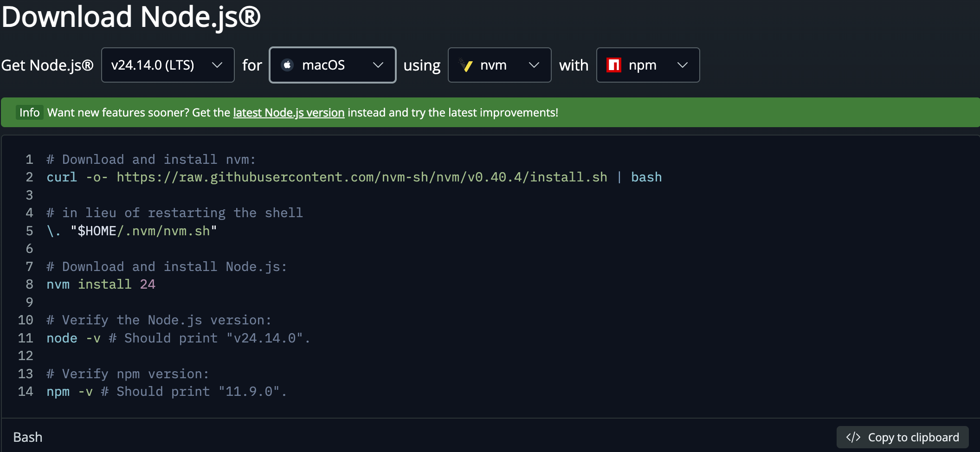This screenshot has height=452, width=980.
Task: Click the npm -v command line
Action: click(x=69, y=392)
